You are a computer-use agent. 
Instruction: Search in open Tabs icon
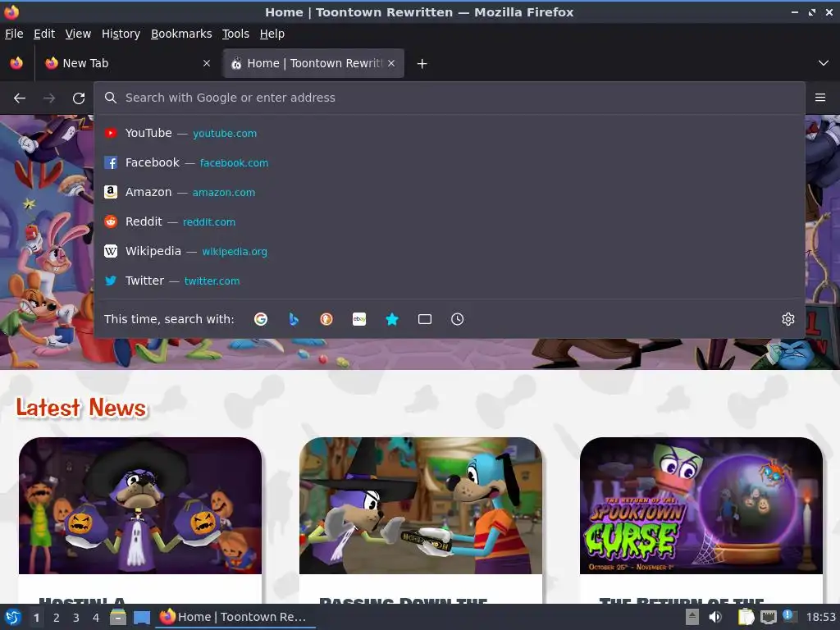(x=425, y=319)
